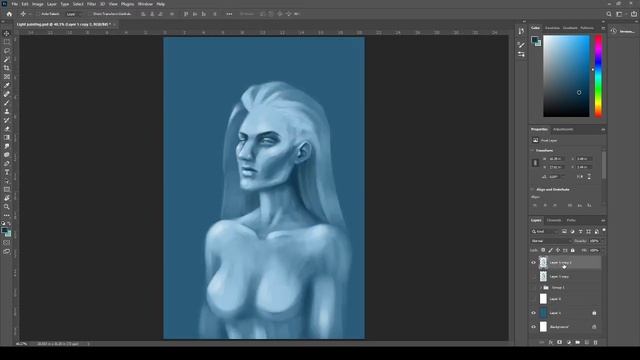Select the Brush tool
The width and height of the screenshot is (640, 360).
(7, 103)
